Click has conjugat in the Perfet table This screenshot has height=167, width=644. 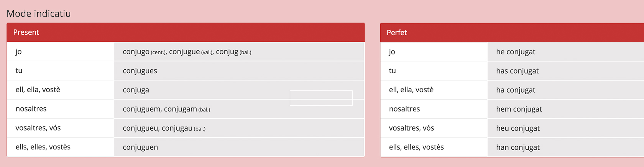517,71
